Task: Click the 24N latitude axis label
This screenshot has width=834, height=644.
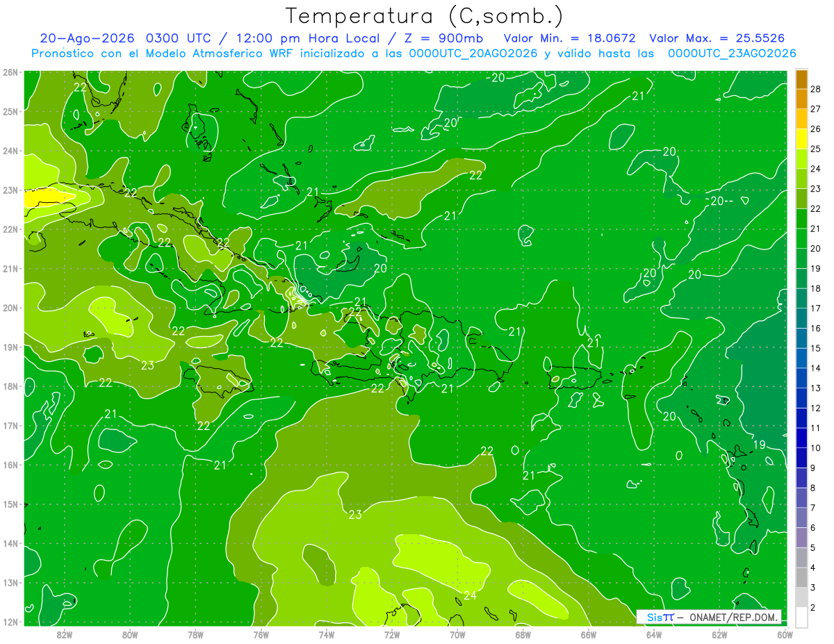Action: point(10,151)
